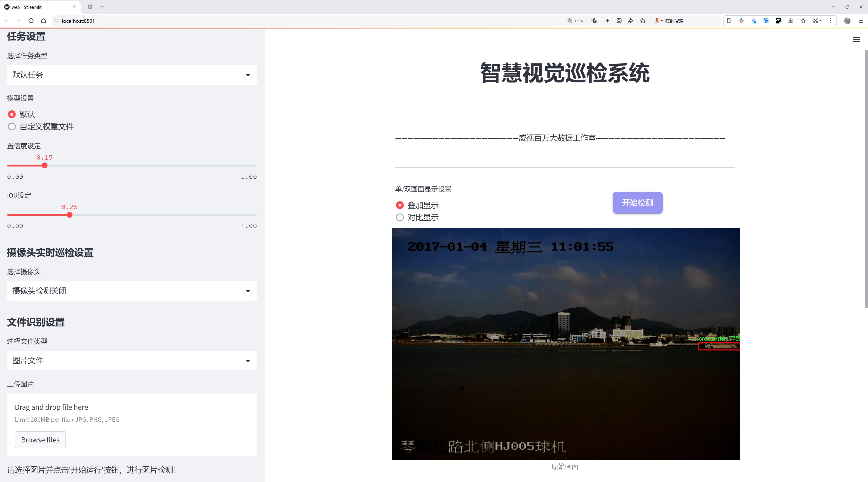Click the browser home icon

point(43,21)
